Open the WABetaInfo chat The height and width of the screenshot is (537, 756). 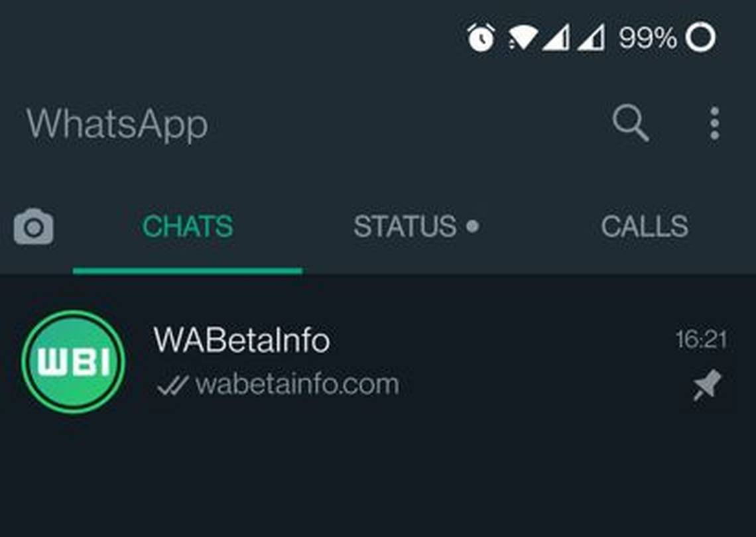[378, 362]
